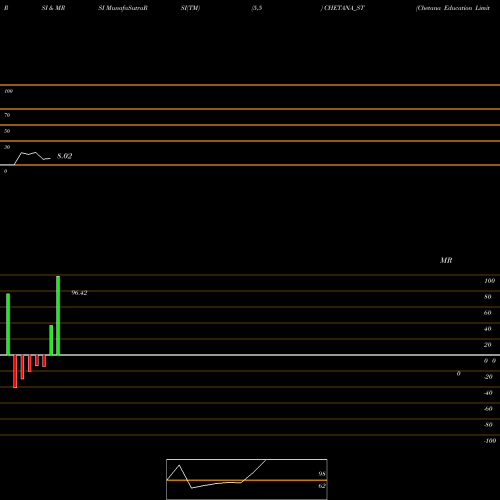Click the 96.42 value label
Viewport: 500px width, 500px height.
79,293
